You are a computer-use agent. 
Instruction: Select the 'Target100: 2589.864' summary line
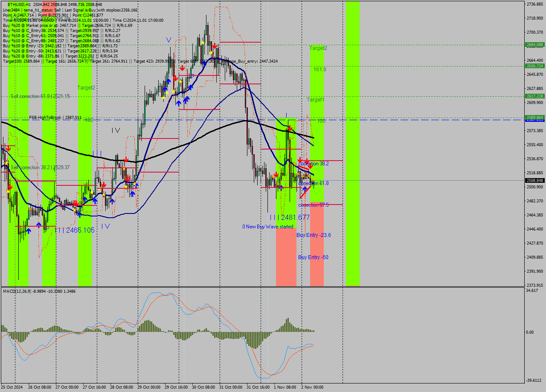point(140,61)
